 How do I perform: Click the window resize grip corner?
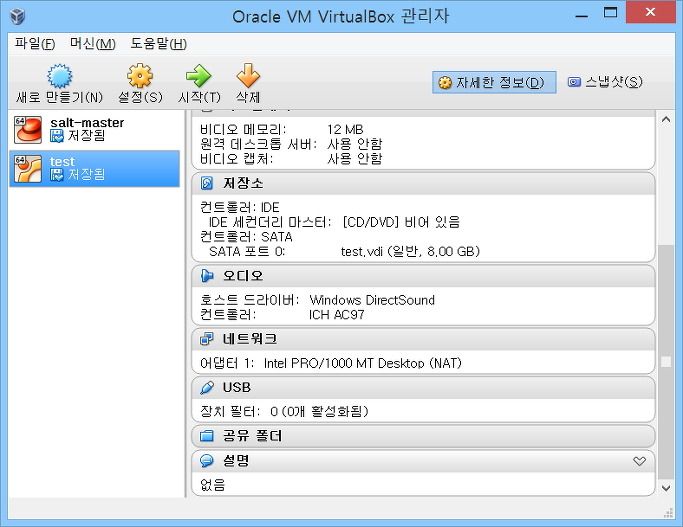point(668,513)
